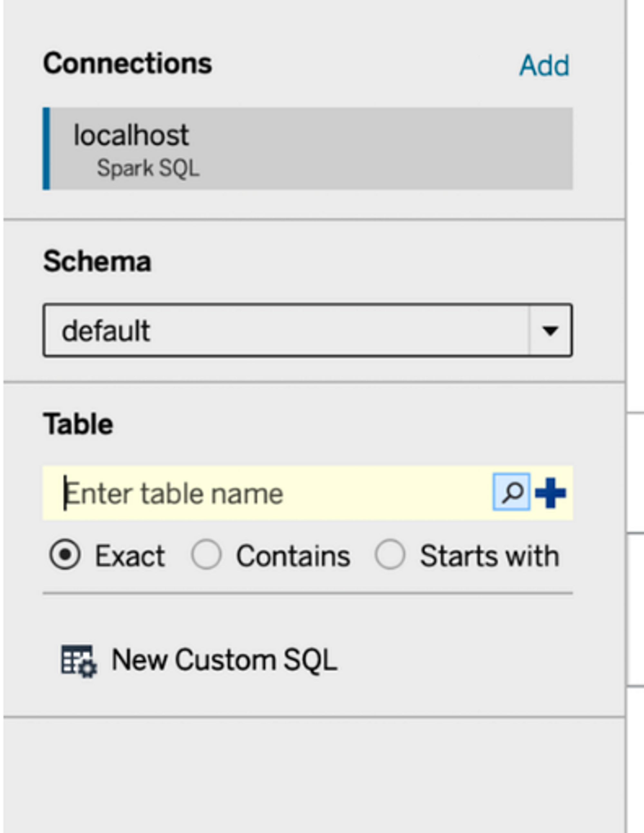The height and width of the screenshot is (833, 644).
Task: Focus the Enter table name field
Action: 267,493
